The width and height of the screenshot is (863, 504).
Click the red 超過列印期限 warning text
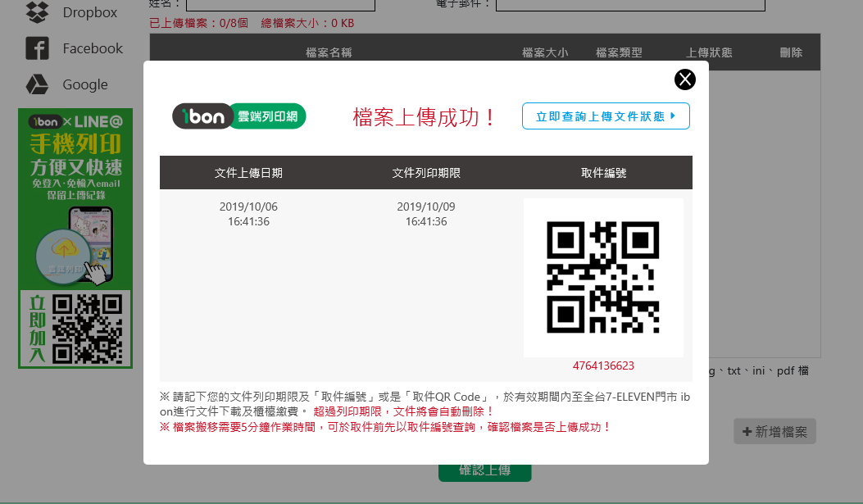404,411
